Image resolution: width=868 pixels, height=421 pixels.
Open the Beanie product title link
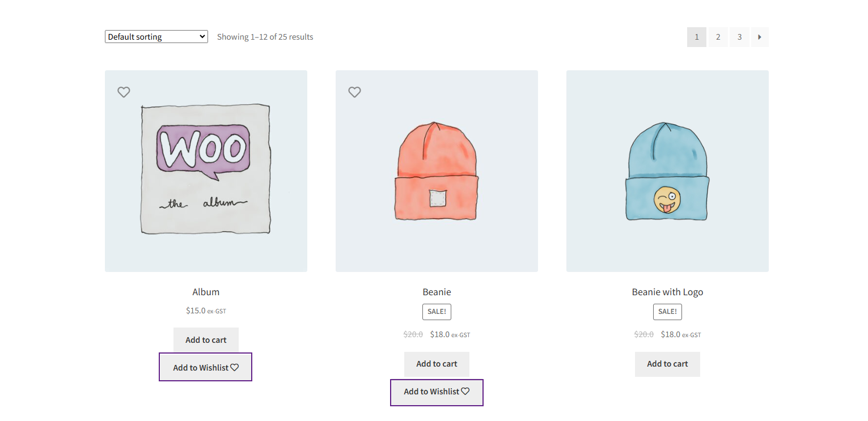pos(437,292)
